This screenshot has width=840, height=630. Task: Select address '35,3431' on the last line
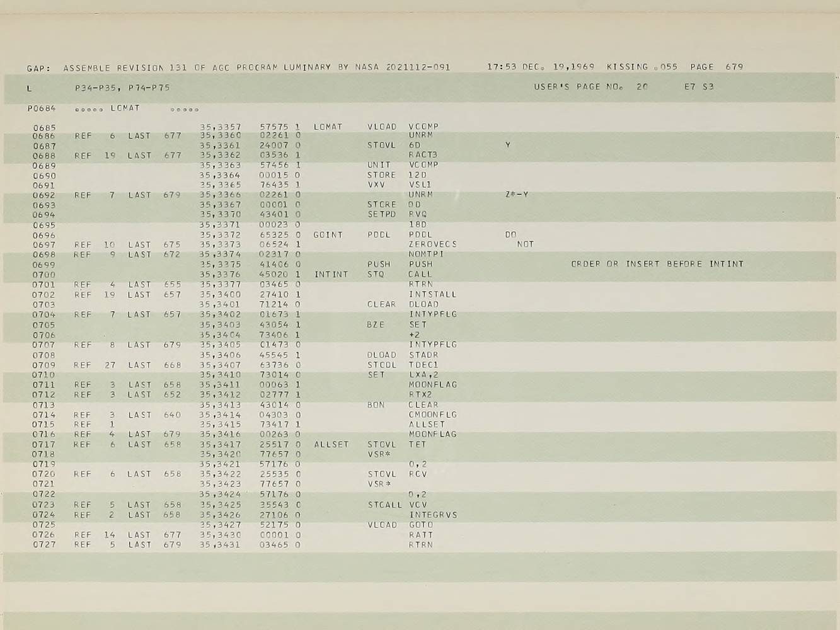point(220,545)
